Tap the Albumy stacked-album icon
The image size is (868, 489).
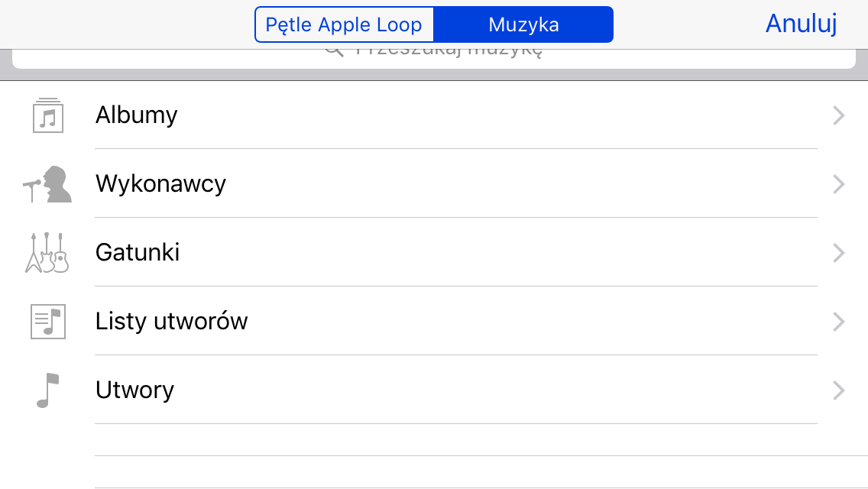[x=47, y=115]
